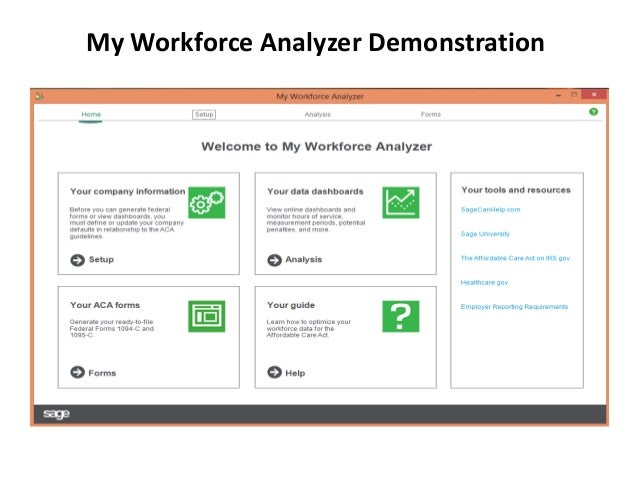Close the My Workforce Analyzer window
The image size is (638, 479).
point(594,95)
